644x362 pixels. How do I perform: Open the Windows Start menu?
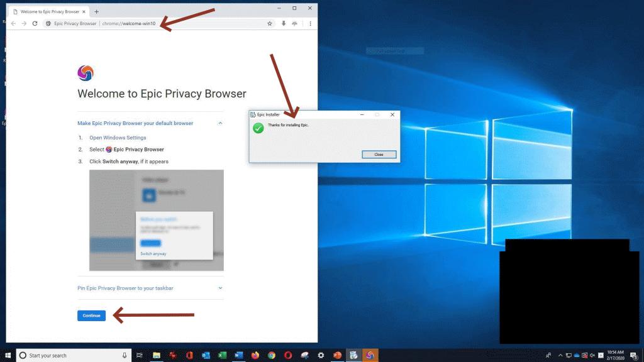[8, 355]
